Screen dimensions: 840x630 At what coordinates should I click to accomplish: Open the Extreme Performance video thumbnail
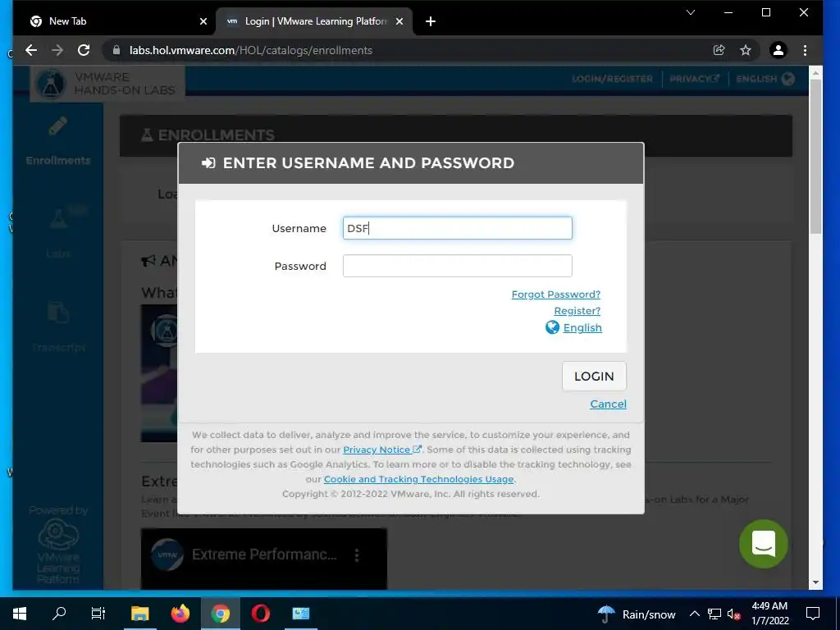263,558
